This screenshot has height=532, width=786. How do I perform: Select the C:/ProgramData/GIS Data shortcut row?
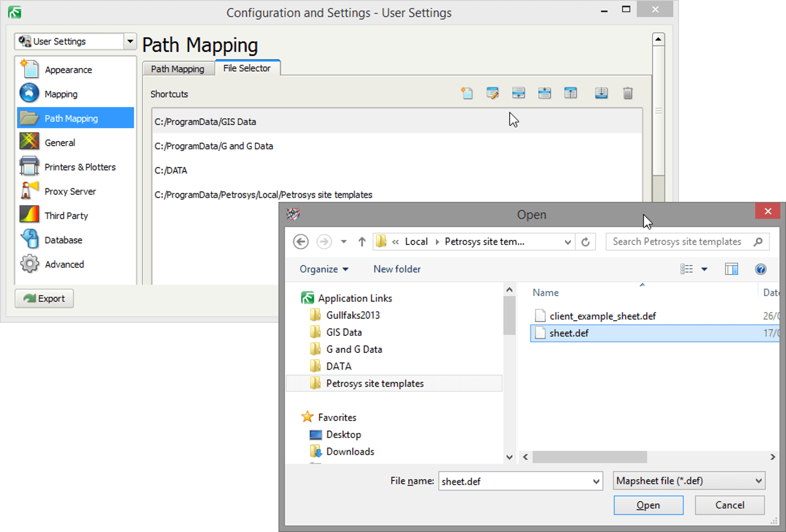pyautogui.click(x=397, y=121)
